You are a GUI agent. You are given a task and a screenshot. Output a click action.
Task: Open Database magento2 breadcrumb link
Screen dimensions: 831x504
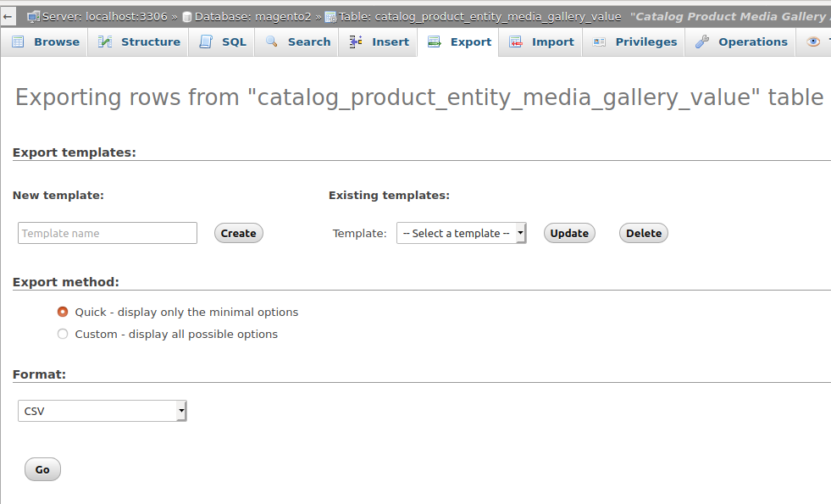click(x=252, y=16)
